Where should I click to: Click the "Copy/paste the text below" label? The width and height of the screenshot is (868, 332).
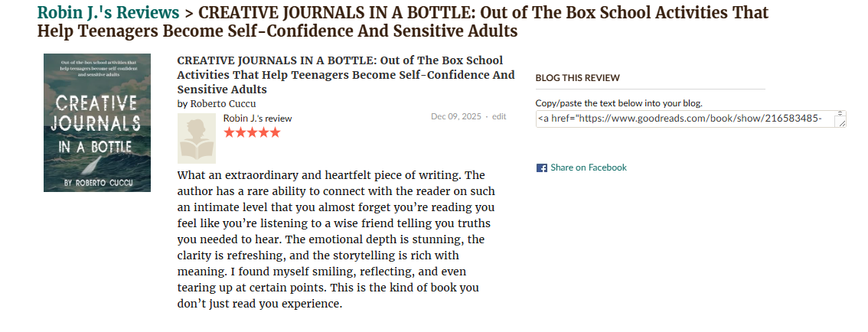(618, 103)
